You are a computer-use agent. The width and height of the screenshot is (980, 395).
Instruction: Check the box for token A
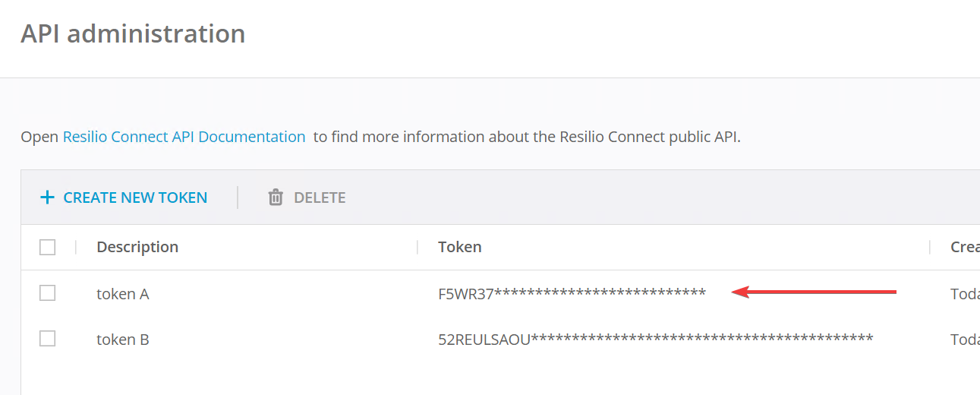47,293
